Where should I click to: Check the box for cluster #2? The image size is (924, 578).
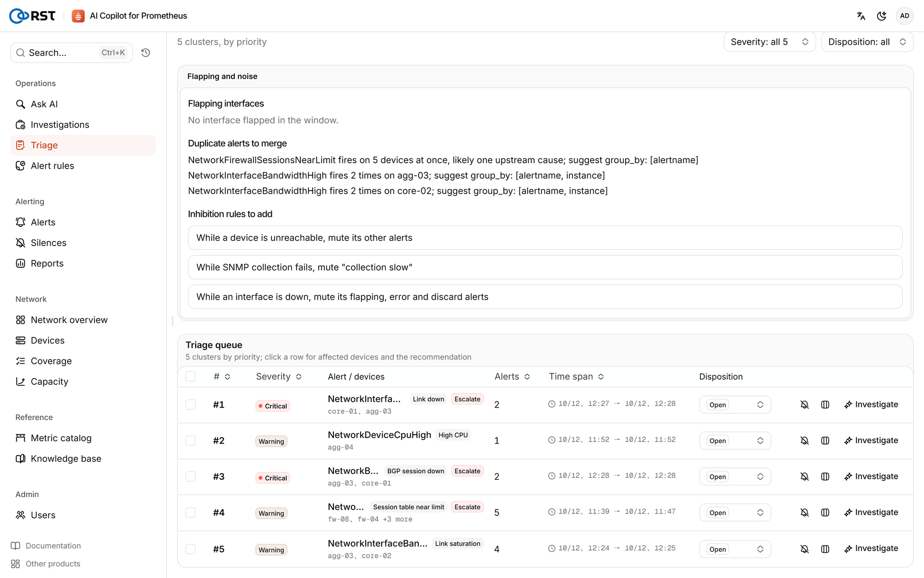(191, 441)
